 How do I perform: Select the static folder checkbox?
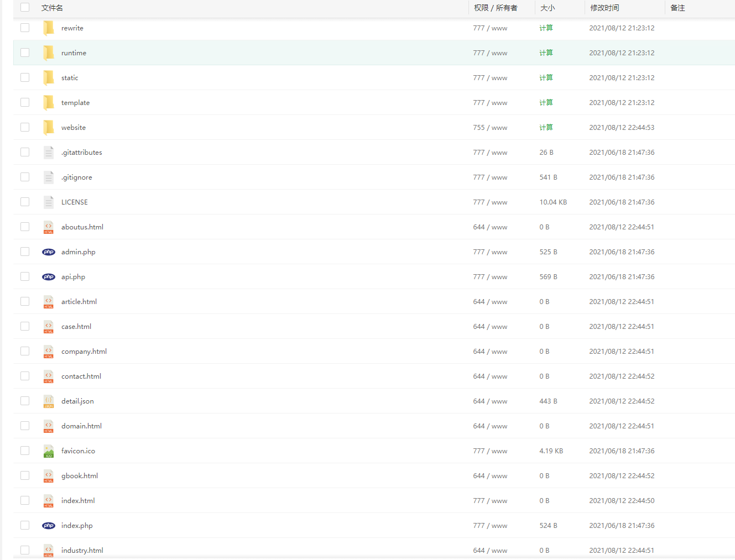pos(25,77)
